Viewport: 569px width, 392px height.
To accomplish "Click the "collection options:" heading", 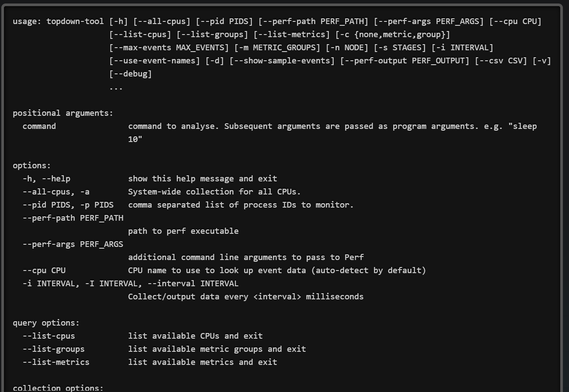I will coord(58,388).
